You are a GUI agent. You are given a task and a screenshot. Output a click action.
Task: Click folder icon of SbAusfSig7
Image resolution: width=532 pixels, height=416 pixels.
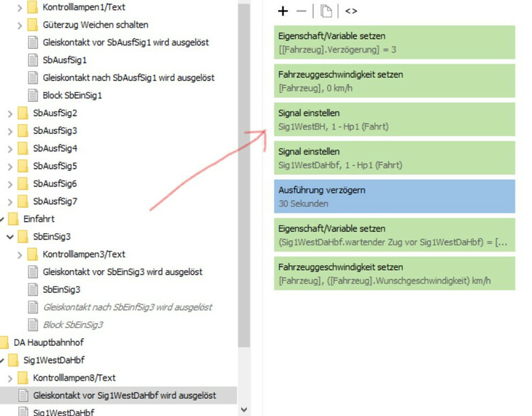(x=23, y=201)
